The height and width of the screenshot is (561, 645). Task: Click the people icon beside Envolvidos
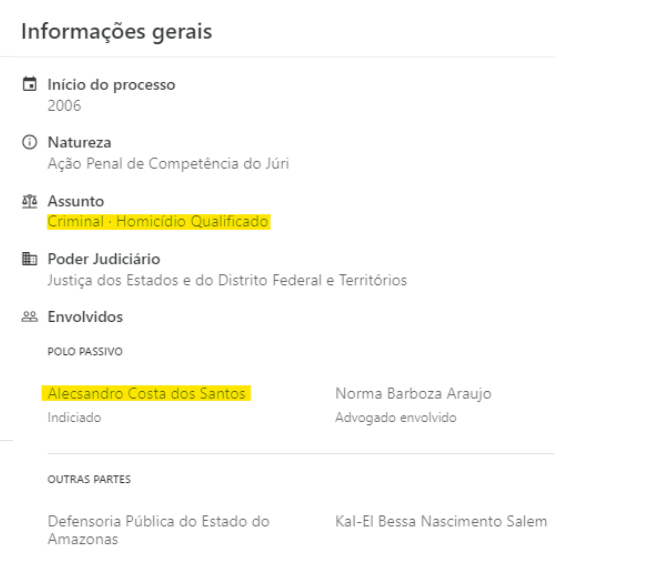(29, 317)
